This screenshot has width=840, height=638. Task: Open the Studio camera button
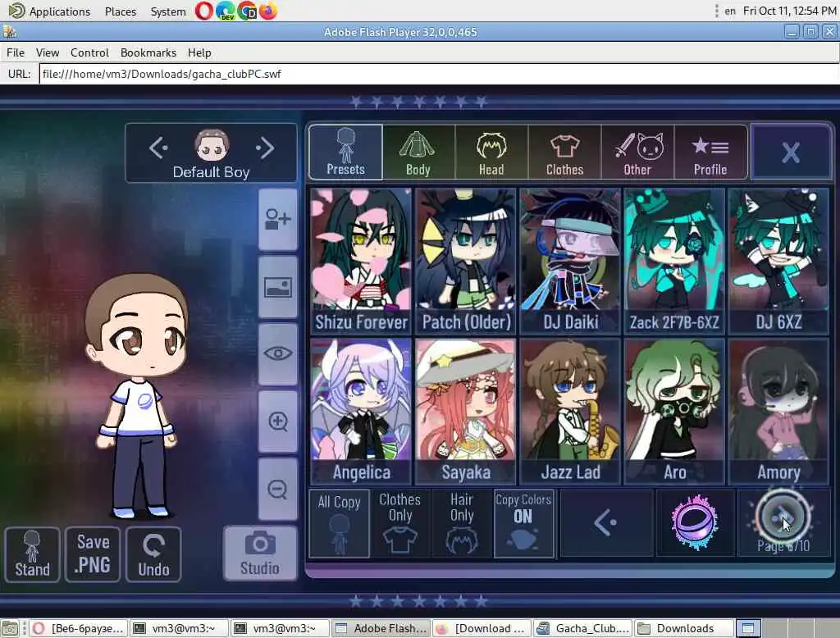click(260, 554)
